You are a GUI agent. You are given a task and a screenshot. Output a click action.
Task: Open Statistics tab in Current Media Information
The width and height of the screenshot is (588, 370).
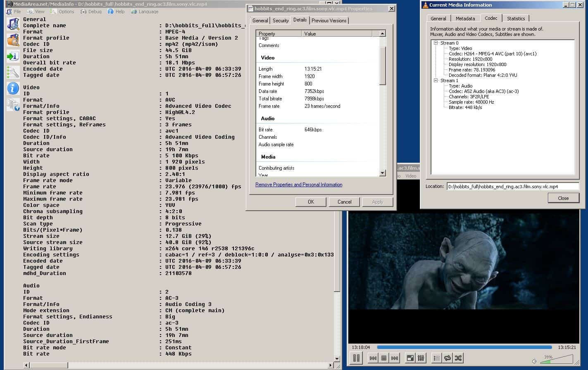516,19
